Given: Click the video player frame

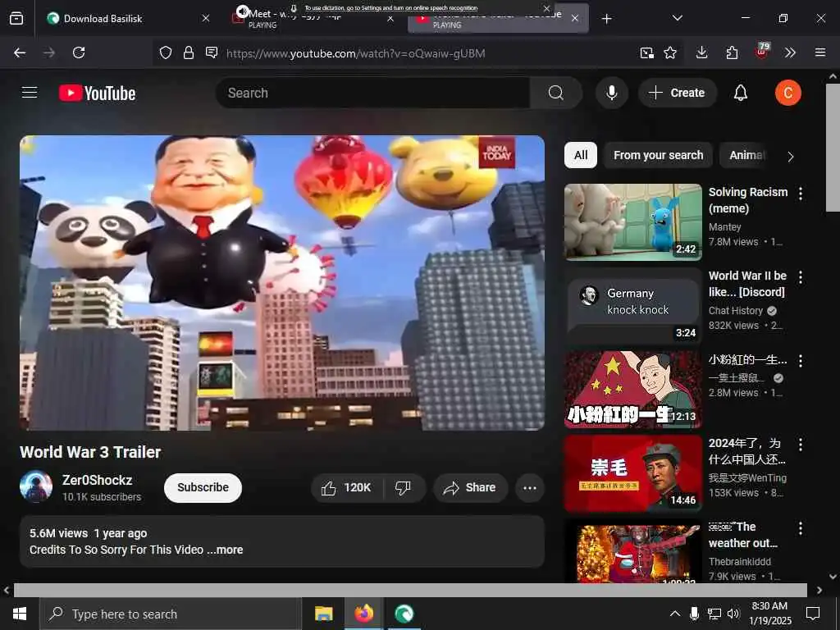Looking at the screenshot, I should [282, 283].
